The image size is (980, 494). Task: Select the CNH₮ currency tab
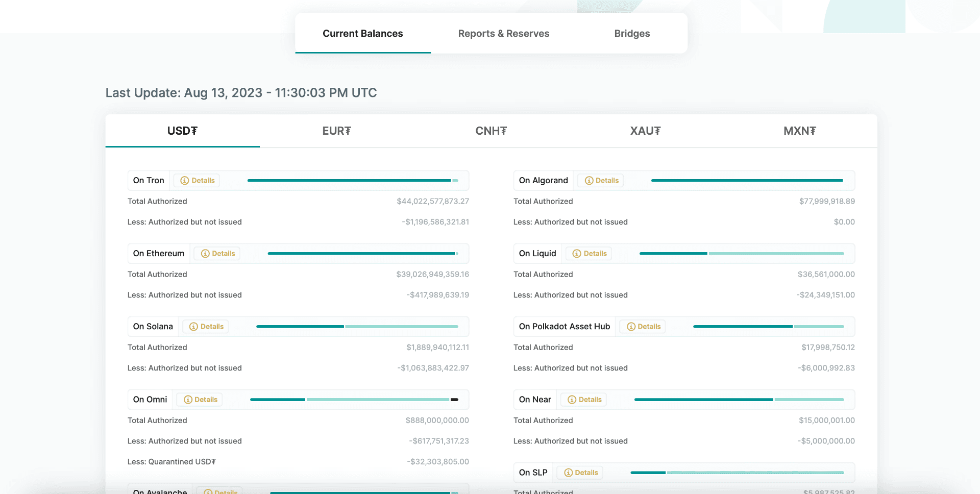(491, 131)
